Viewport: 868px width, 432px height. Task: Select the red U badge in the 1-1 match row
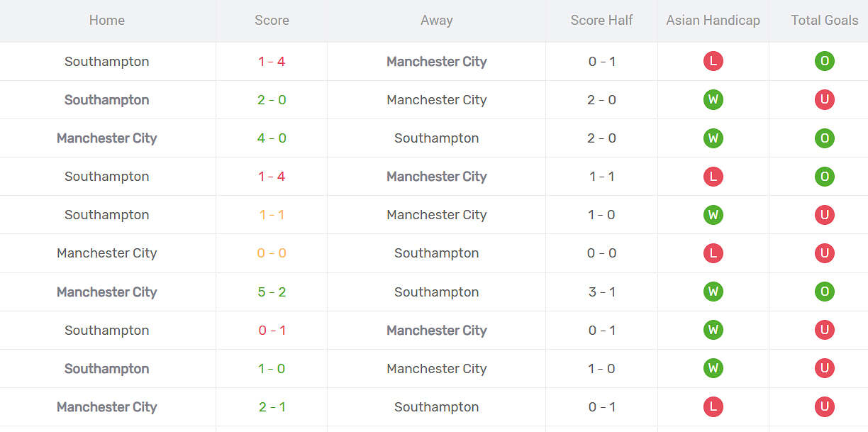tap(824, 215)
